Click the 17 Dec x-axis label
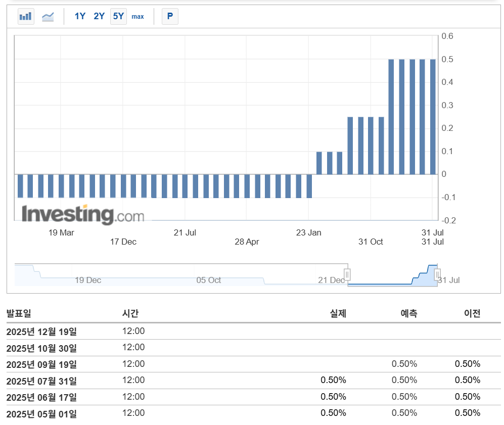Screen dimensions: 504x425 tap(123, 242)
